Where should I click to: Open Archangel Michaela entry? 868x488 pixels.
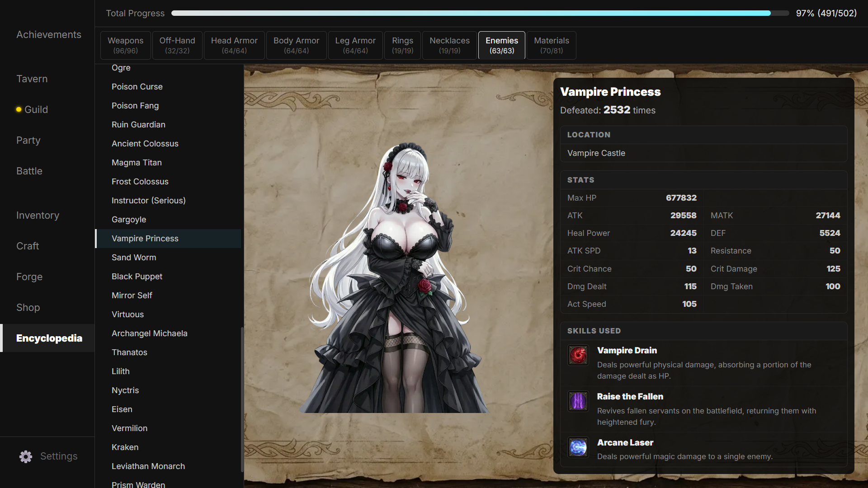[168, 333]
